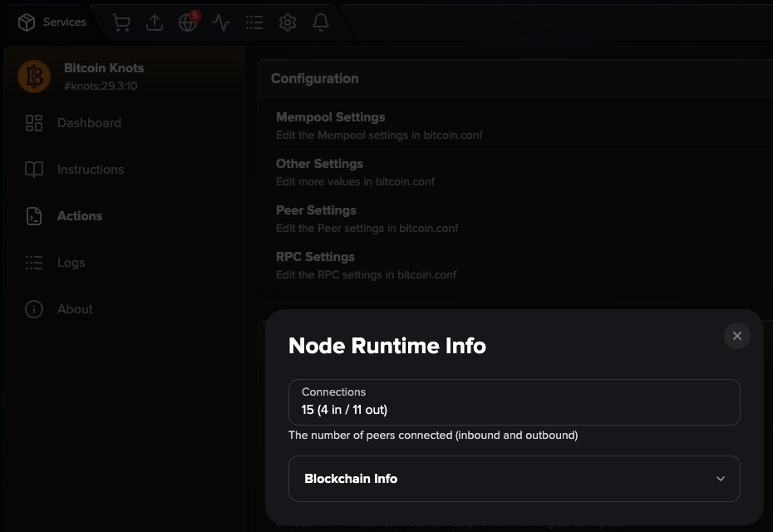Expand the Blockchain Info section

click(515, 479)
